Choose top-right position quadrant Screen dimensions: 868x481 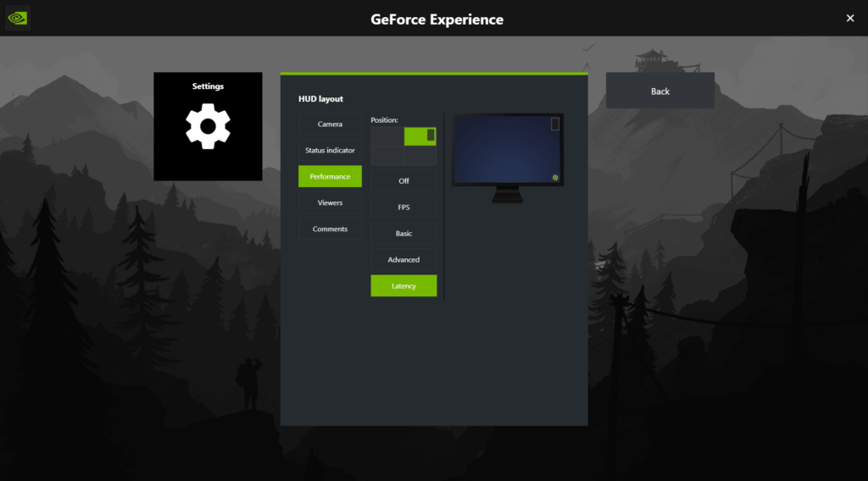point(420,136)
